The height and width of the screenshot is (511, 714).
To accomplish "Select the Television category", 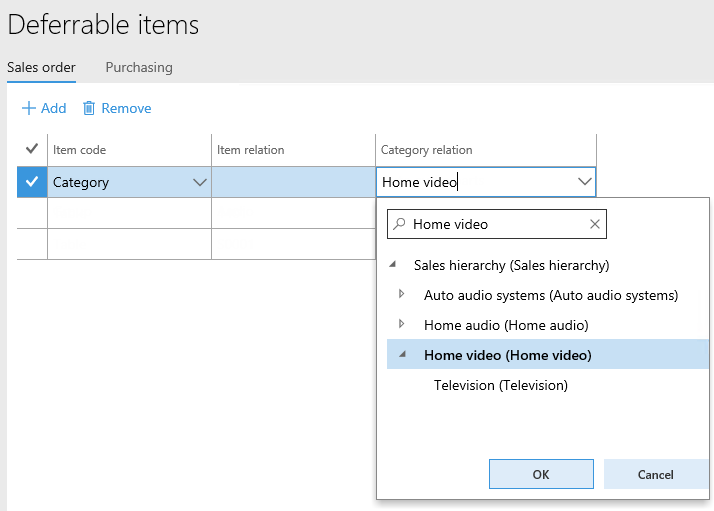I will coord(500,385).
